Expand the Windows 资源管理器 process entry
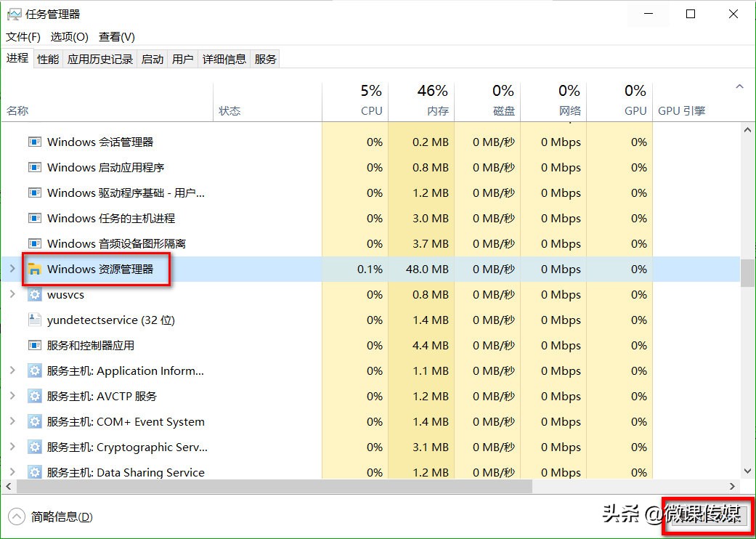Viewport: 756px width, 539px height. tap(11, 269)
